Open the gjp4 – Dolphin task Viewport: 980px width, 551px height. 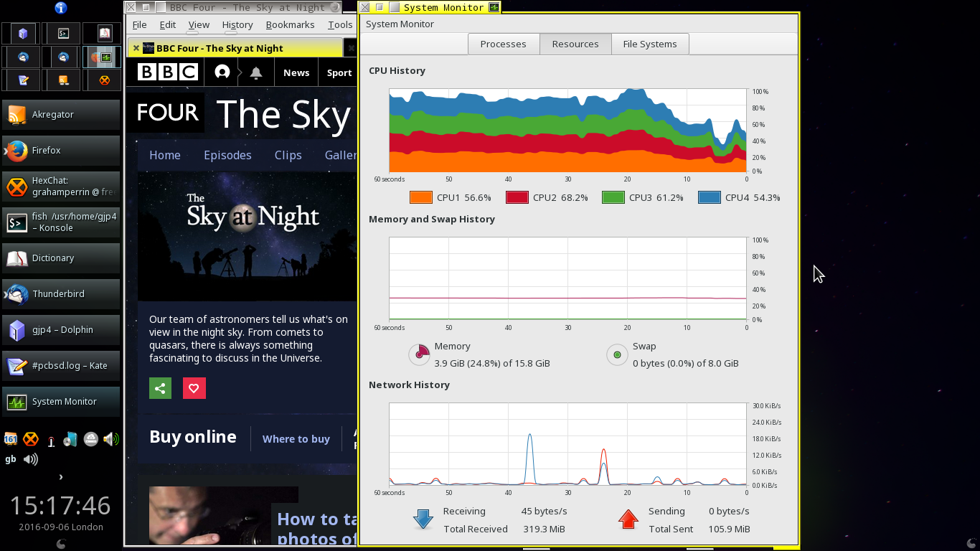pos(61,330)
